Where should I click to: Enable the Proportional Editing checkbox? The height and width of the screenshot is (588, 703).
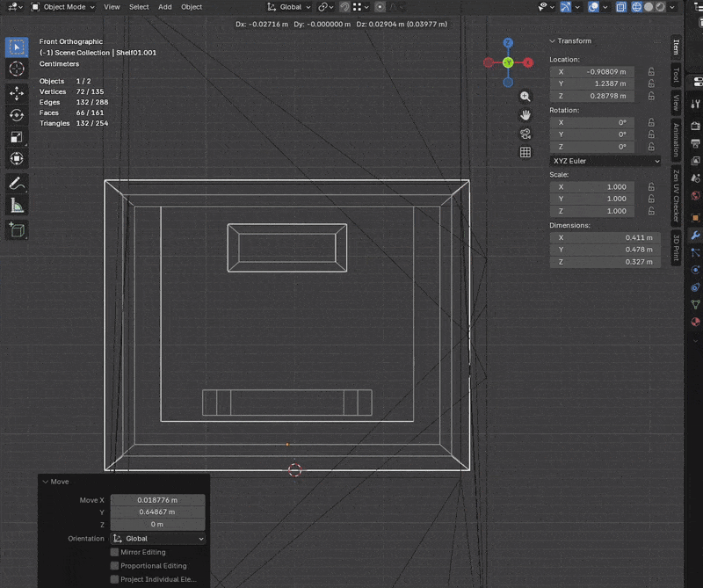[115, 566]
